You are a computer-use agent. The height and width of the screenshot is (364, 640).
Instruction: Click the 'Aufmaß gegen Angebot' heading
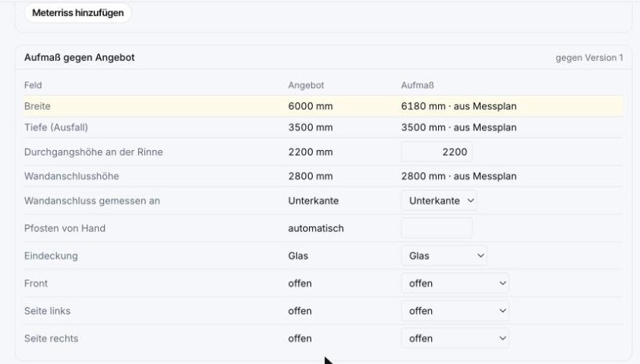79,58
